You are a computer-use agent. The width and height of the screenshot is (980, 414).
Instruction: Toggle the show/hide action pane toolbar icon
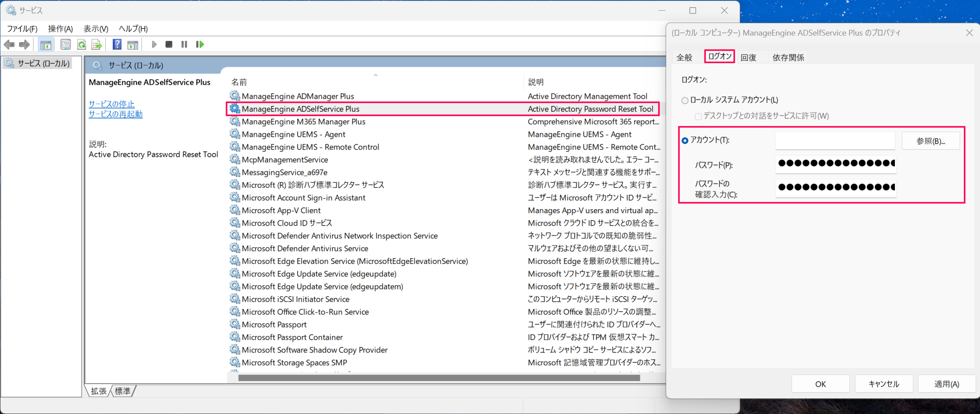133,45
